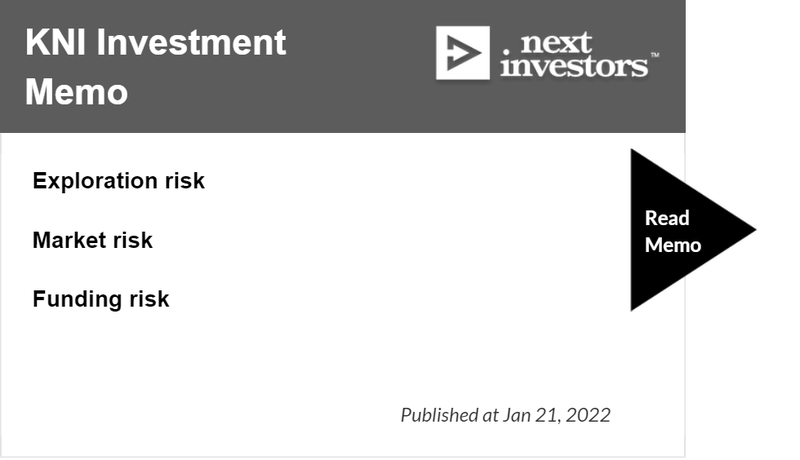The image size is (800, 460).
Task: Click the 'Memo' heading in the banner
Action: pos(77,92)
